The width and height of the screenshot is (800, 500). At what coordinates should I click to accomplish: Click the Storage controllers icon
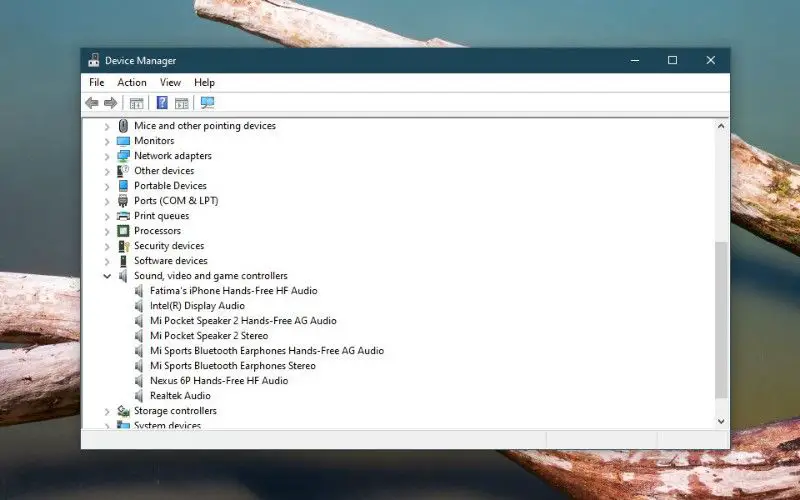point(123,411)
